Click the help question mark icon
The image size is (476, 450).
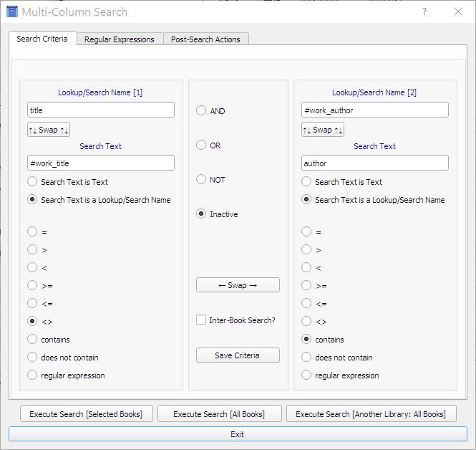pyautogui.click(x=424, y=12)
